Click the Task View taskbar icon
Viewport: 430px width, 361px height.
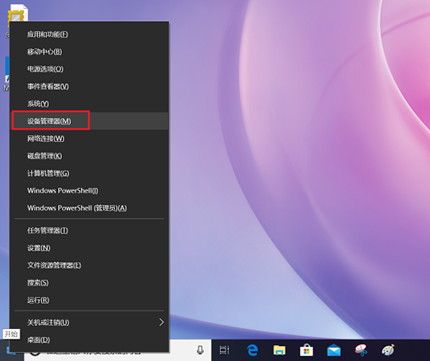click(224, 350)
